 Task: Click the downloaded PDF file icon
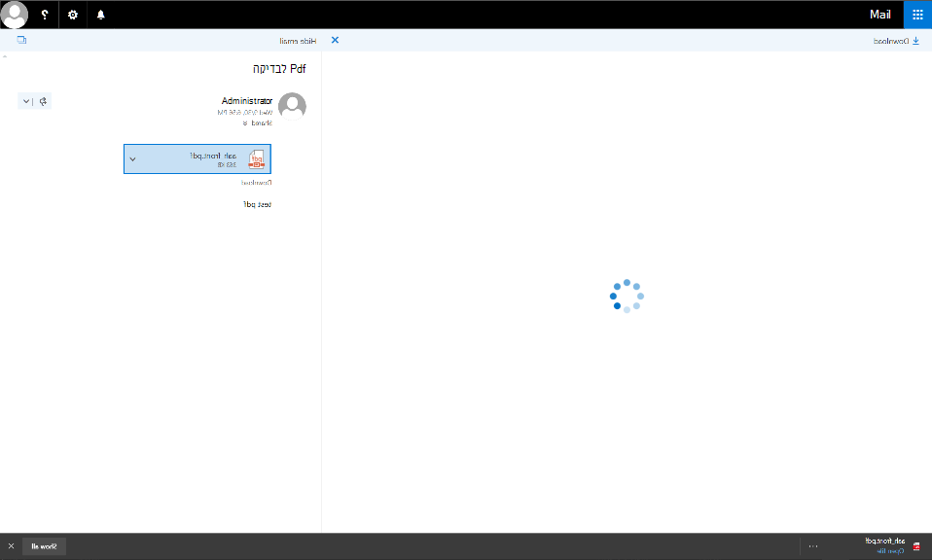coord(916,546)
